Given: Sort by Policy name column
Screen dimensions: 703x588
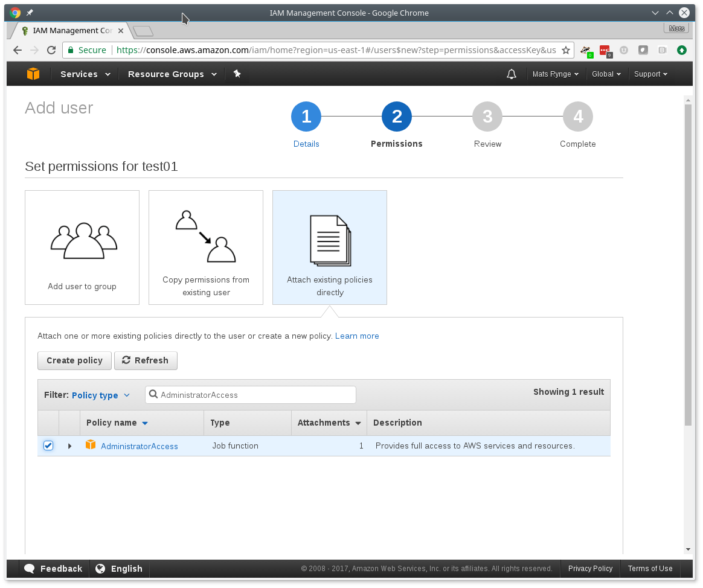Looking at the screenshot, I should tap(117, 423).
